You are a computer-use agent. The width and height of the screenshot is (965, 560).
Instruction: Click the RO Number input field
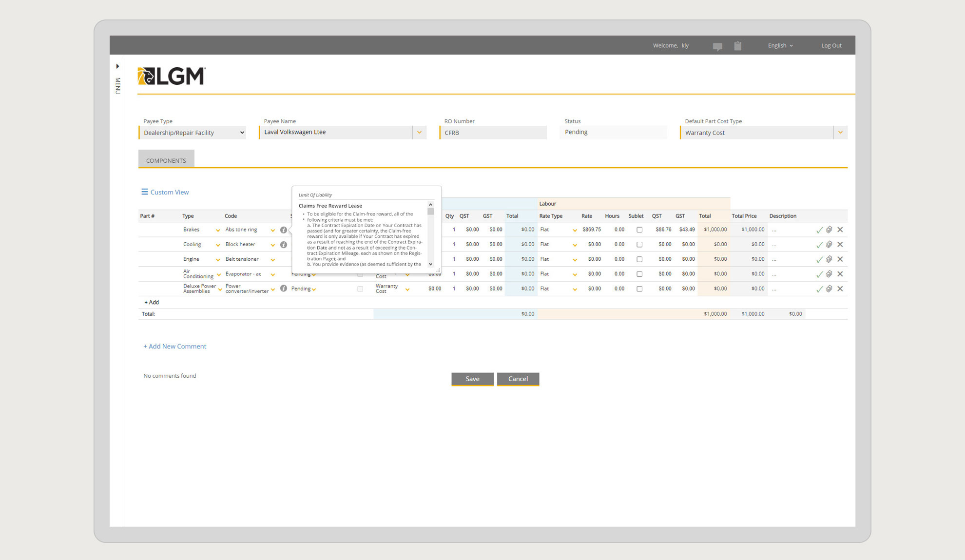[x=493, y=132]
